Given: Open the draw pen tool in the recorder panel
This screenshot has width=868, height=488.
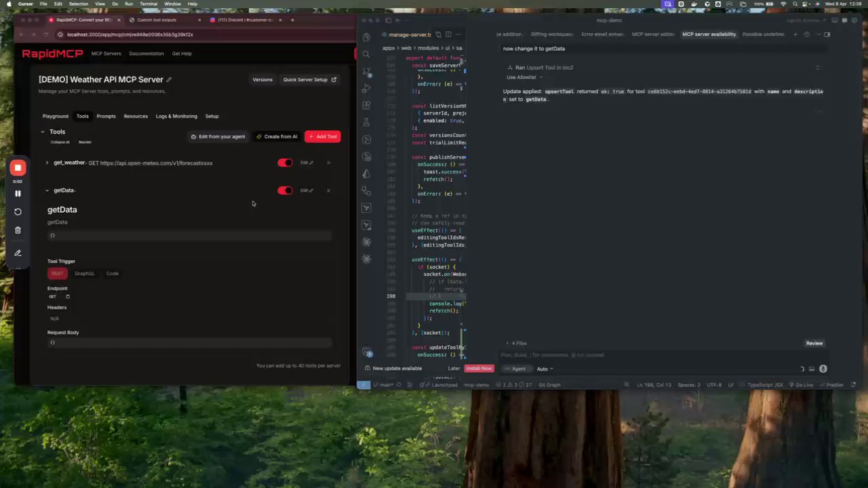Looking at the screenshot, I should (x=18, y=253).
